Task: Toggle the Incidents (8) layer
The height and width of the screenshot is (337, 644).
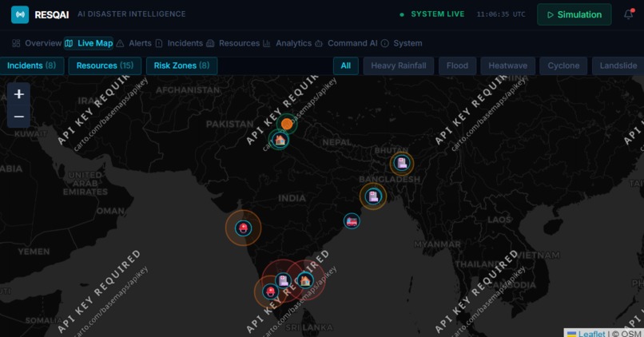Action: (32, 65)
